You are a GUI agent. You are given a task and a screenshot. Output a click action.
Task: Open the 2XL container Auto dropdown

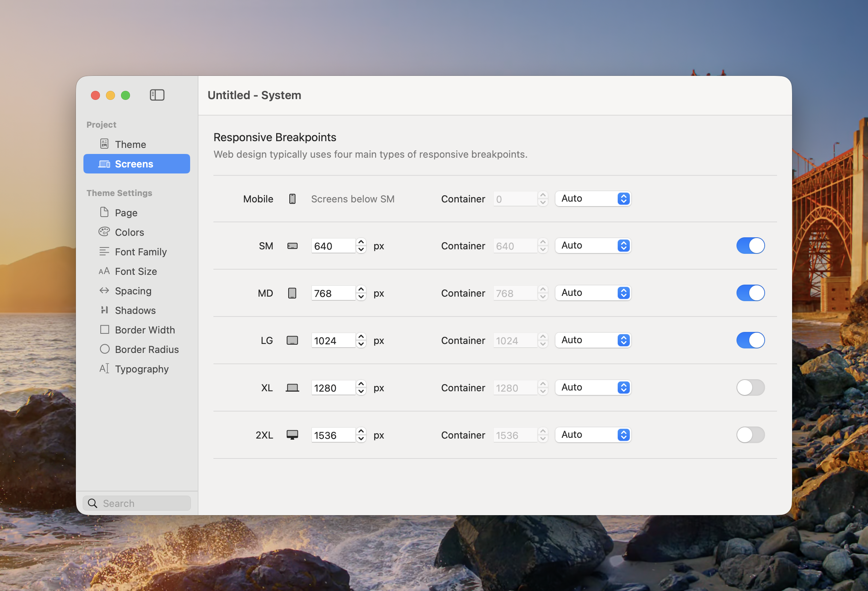593,435
